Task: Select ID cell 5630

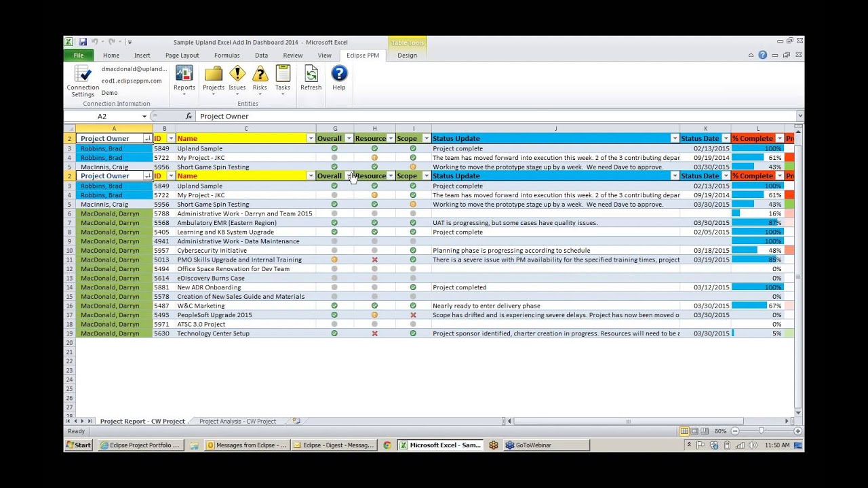Action: (164, 333)
